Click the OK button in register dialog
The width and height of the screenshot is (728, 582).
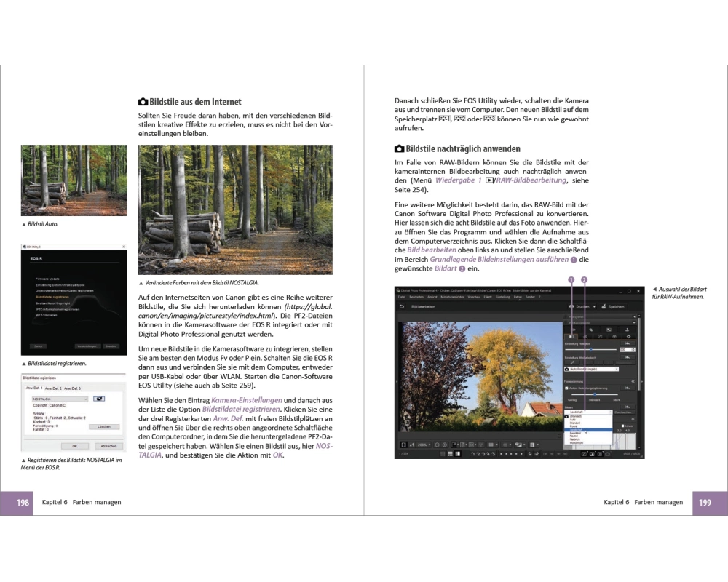click(x=74, y=446)
